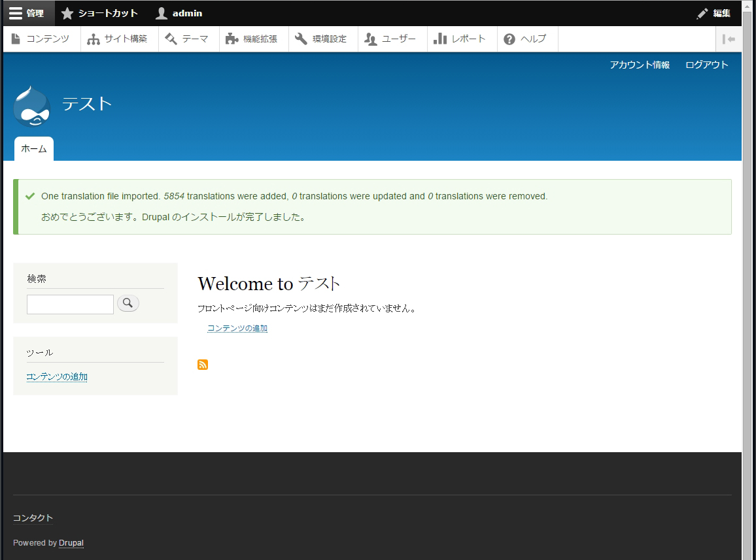
Task: Select the ホーム tab
Action: tap(34, 149)
